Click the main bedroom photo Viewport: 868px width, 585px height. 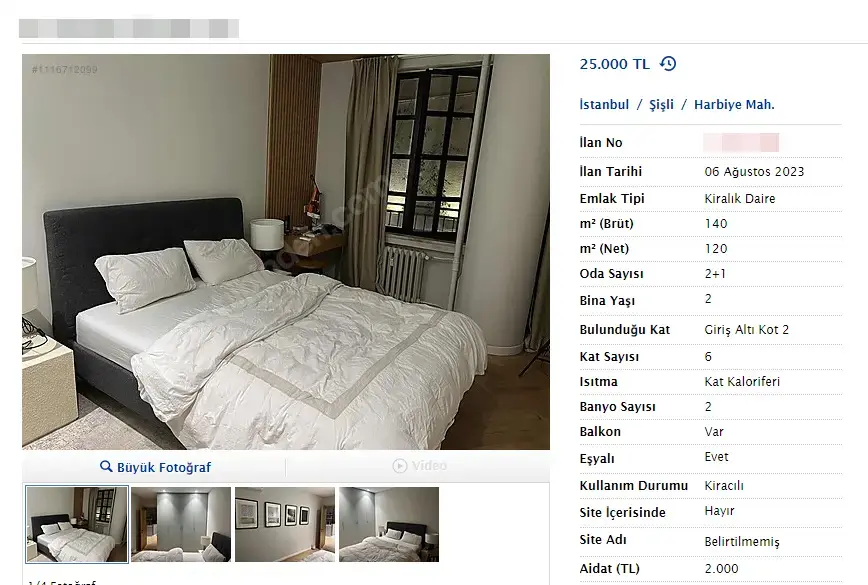click(286, 252)
